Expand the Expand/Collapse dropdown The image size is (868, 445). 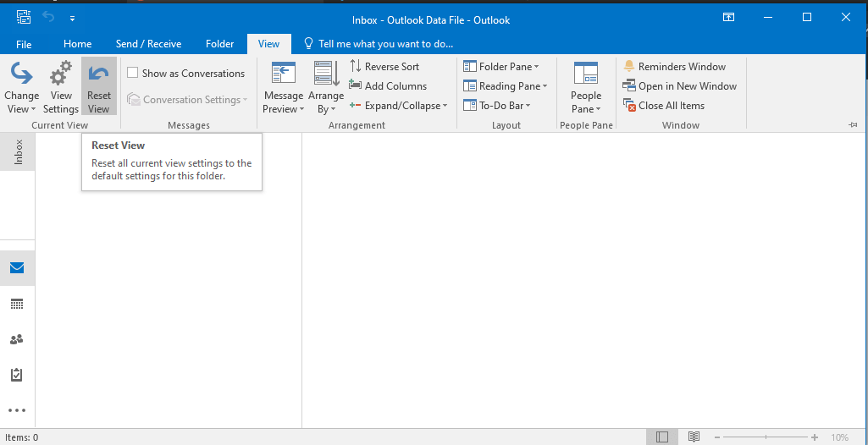[399, 106]
